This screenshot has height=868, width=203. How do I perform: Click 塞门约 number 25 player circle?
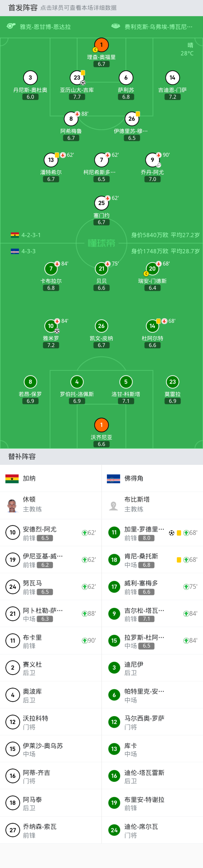click(101, 203)
